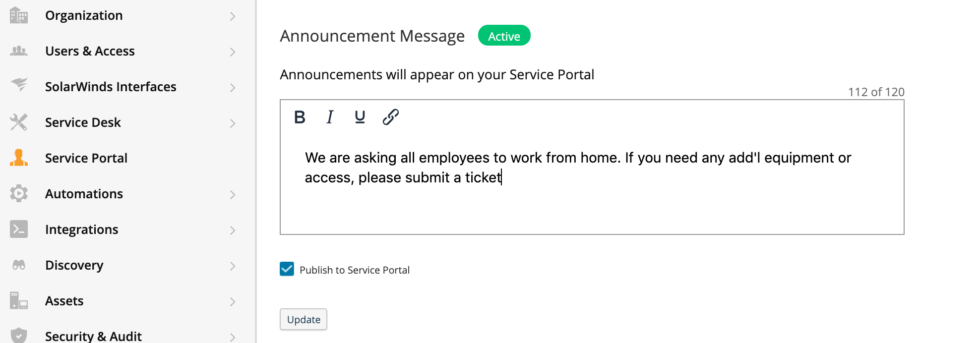This screenshot has height=343, width=980.
Task: Click the Automations gear icon
Action: click(18, 194)
